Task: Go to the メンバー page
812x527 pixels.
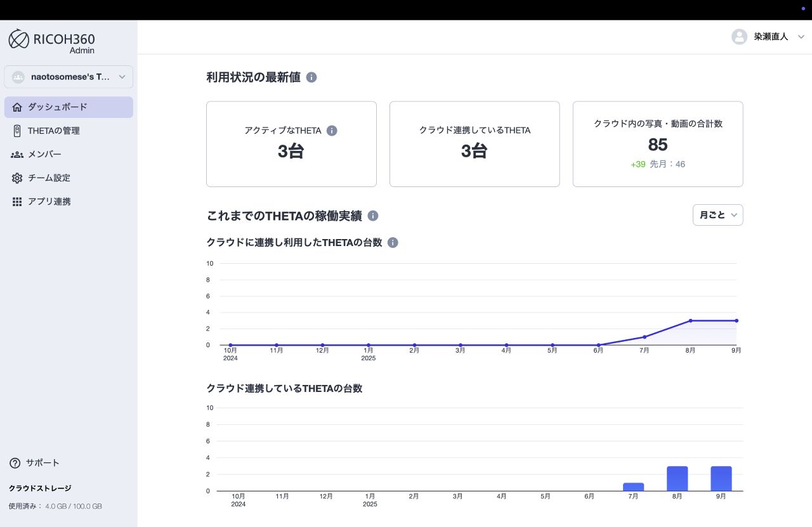Action: [44, 154]
